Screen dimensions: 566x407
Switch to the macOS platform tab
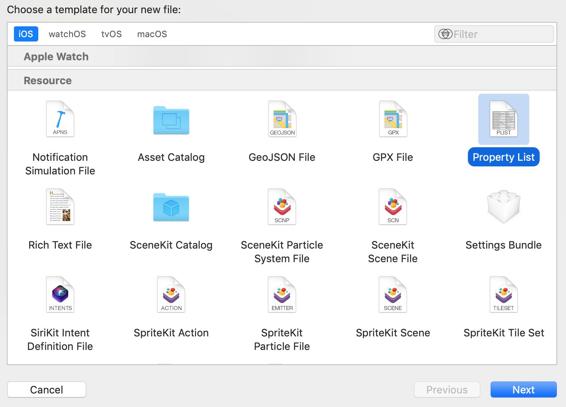click(x=152, y=34)
